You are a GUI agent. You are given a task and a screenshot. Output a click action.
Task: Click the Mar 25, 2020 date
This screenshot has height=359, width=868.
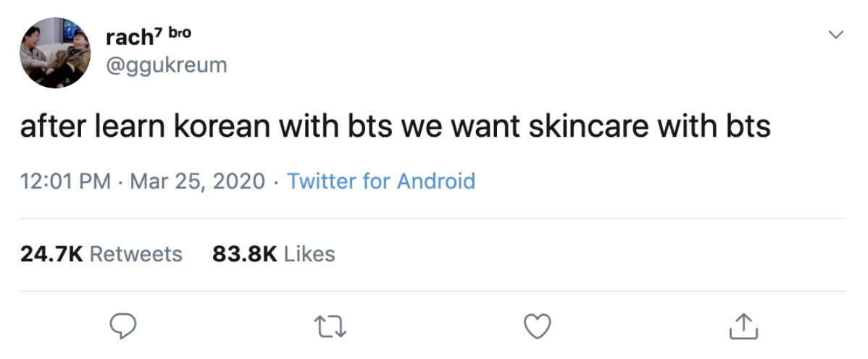click(197, 180)
